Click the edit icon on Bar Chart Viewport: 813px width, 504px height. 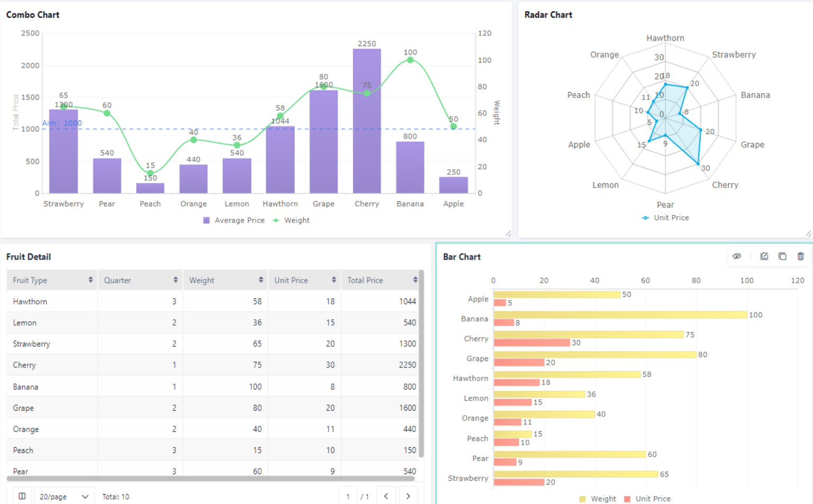tap(764, 256)
